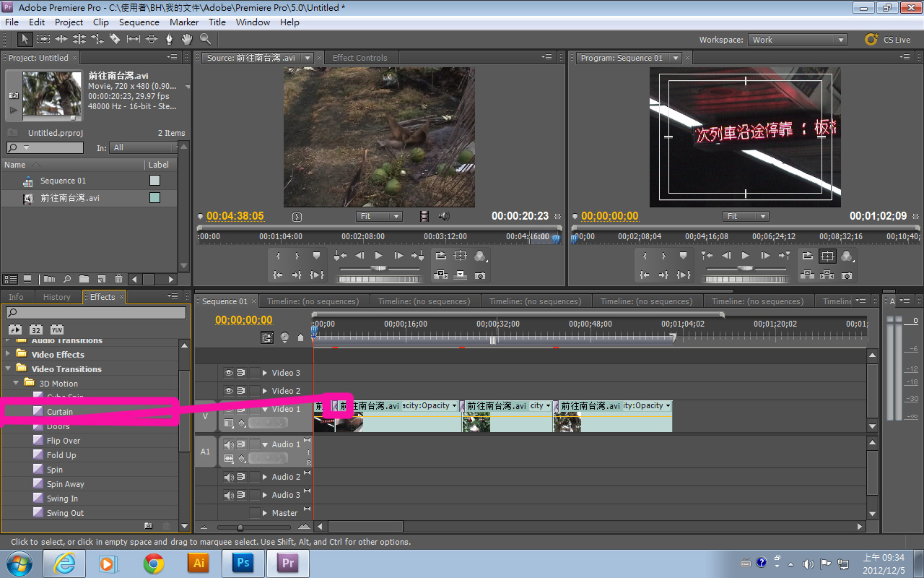The image size is (924, 578).
Task: Expand the Video Effects folder
Action: [9, 354]
